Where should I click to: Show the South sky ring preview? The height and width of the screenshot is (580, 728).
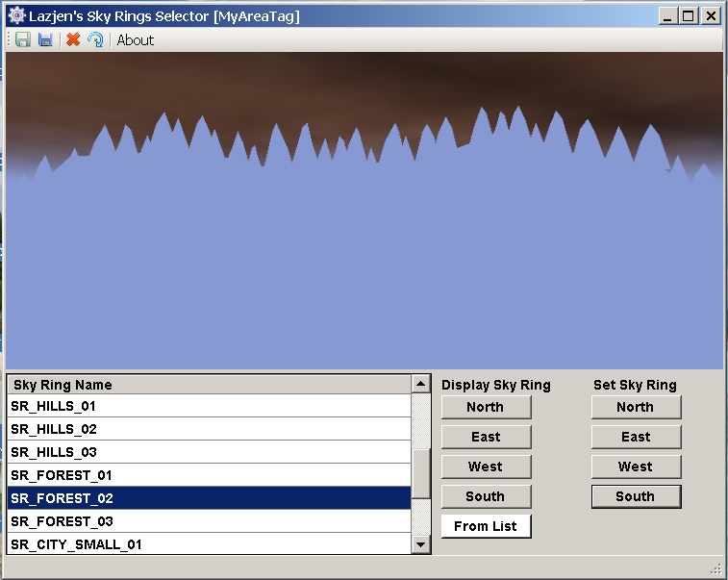(x=486, y=496)
